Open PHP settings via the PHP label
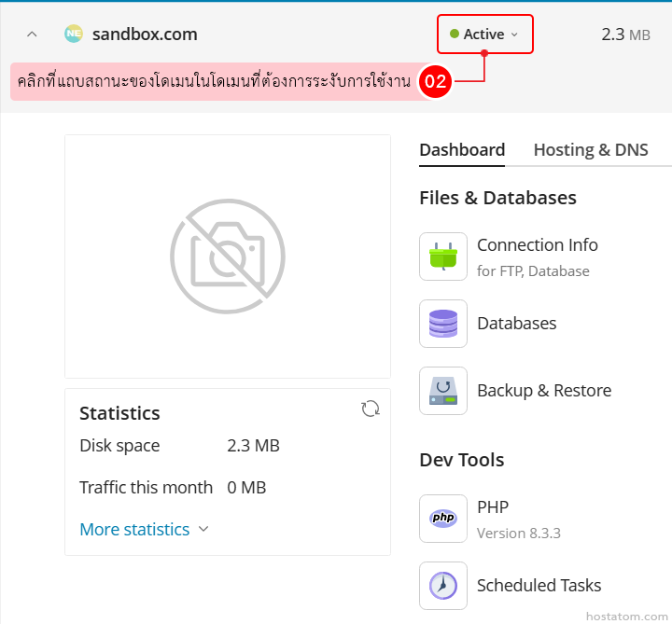Viewport: 672px width, 624px height. 493,507
